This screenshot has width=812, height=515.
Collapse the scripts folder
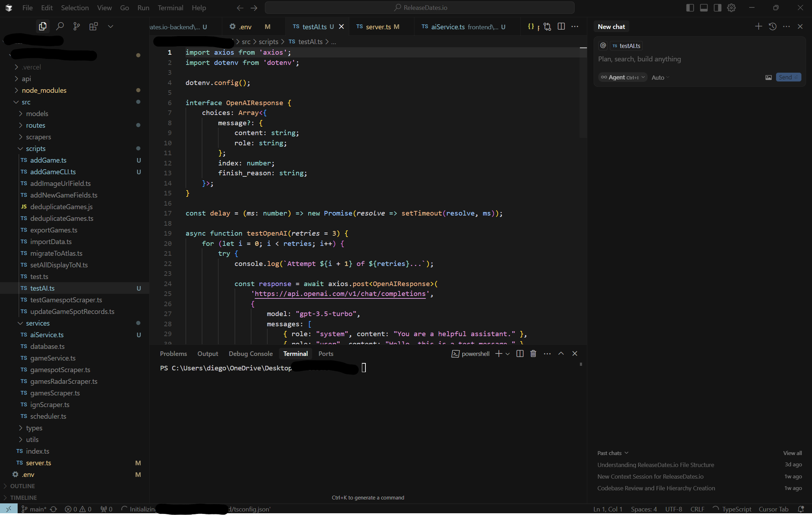click(x=36, y=149)
